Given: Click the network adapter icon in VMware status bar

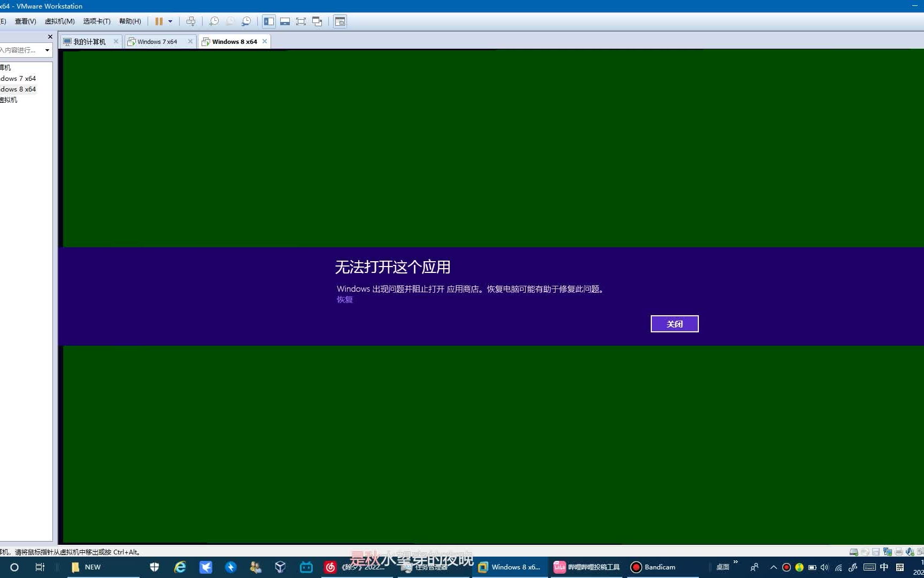Looking at the screenshot, I should (x=888, y=552).
